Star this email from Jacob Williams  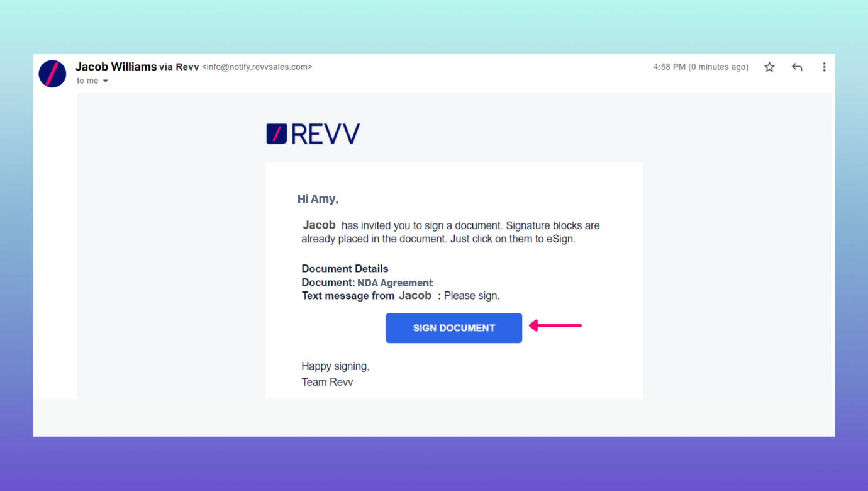pyautogui.click(x=769, y=67)
